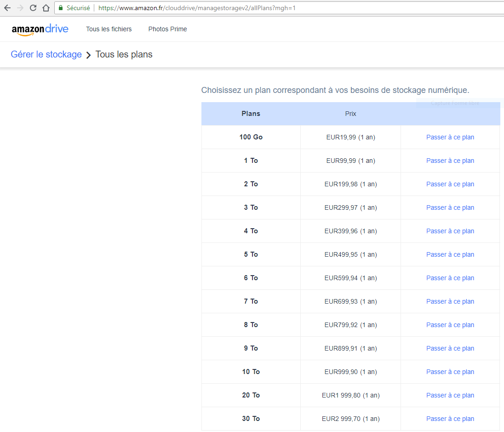The width and height of the screenshot is (504, 432).
Task: Click price EUR799,92 (1 an)
Action: click(351, 325)
